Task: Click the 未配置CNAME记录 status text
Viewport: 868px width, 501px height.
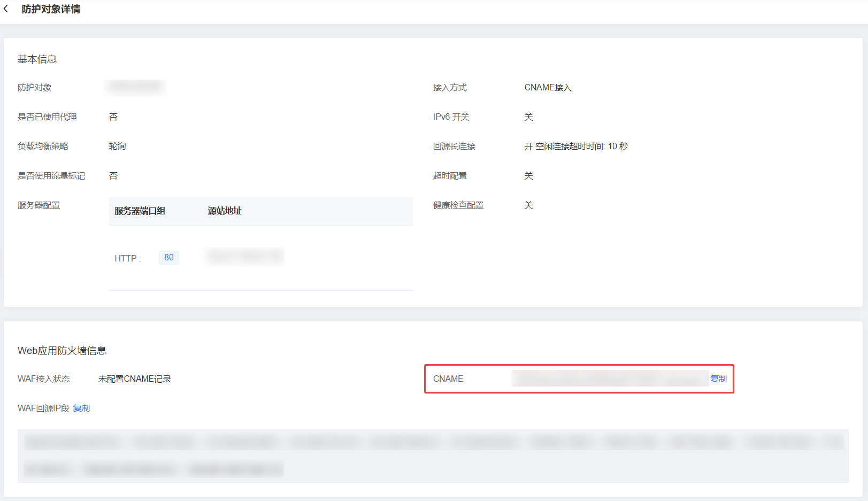Action: coord(135,379)
